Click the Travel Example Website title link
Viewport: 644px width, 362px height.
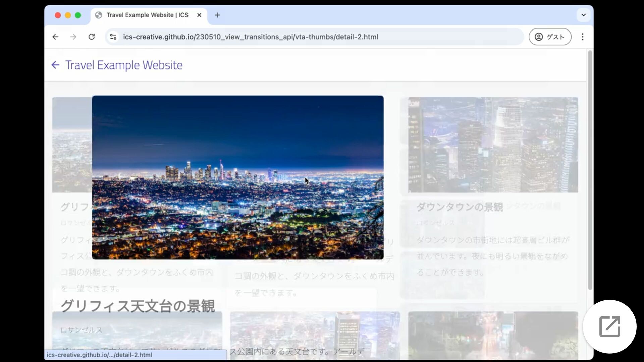(x=124, y=65)
